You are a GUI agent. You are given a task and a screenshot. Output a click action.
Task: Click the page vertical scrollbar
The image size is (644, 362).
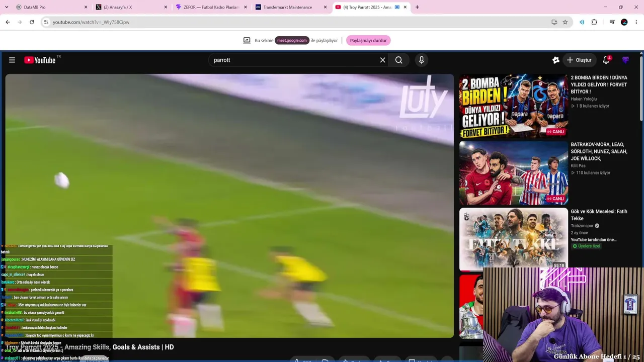641,88
